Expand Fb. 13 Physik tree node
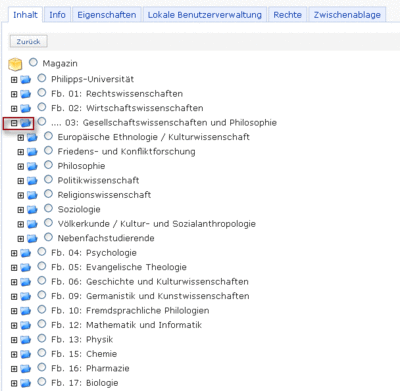 [14, 340]
